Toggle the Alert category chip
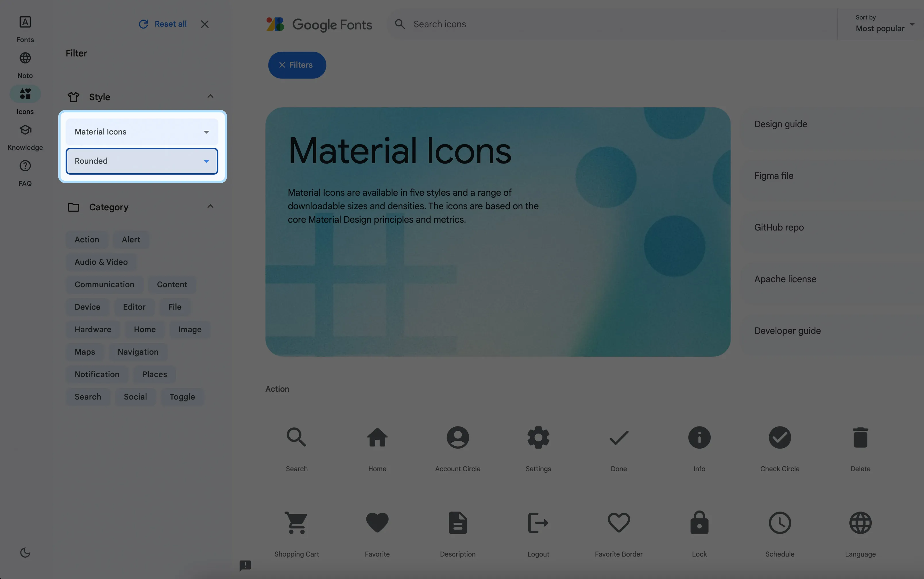The width and height of the screenshot is (924, 579). coord(131,240)
